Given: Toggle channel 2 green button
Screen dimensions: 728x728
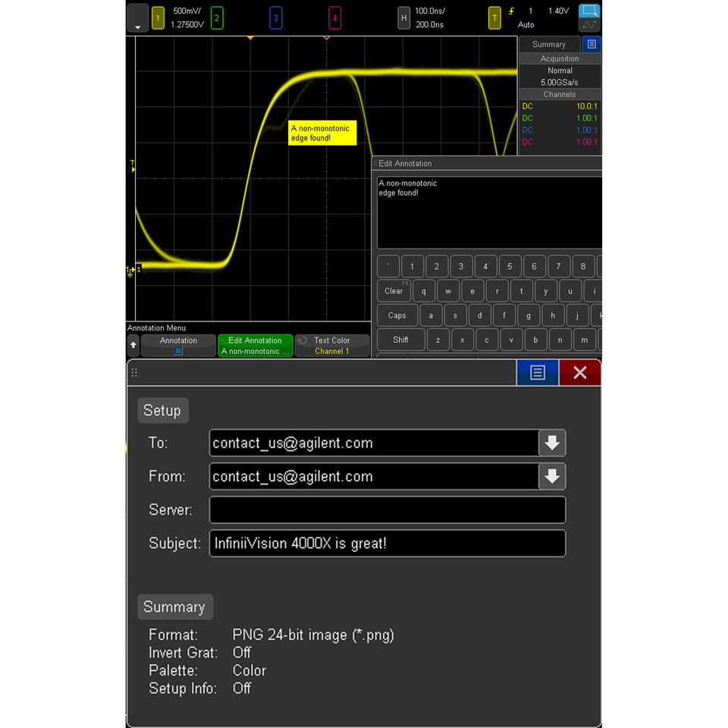Looking at the screenshot, I should (x=217, y=18).
